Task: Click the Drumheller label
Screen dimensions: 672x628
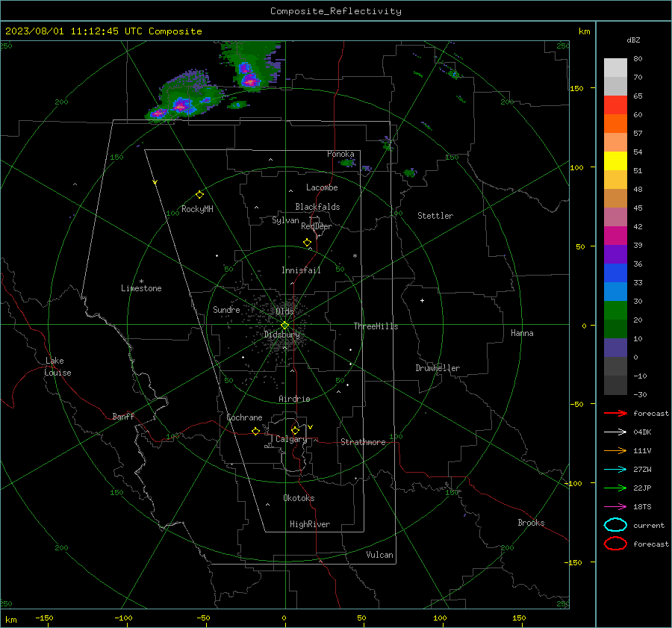Action: [x=438, y=368]
